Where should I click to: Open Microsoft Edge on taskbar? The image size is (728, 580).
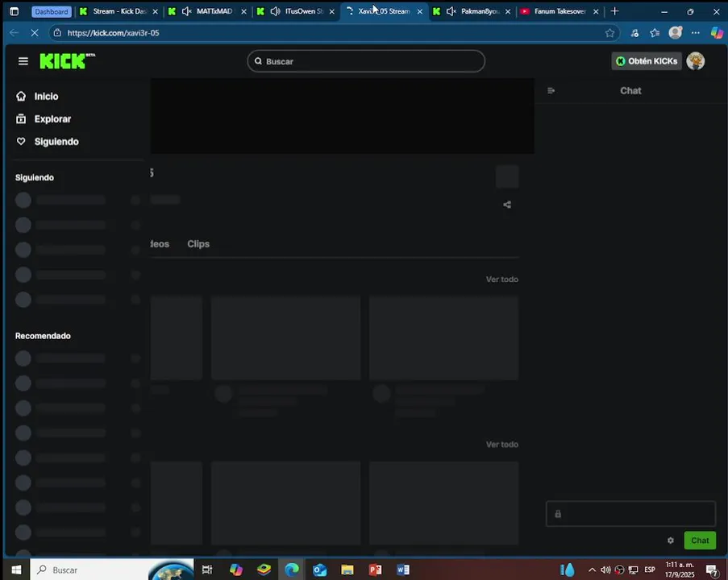pos(292,570)
